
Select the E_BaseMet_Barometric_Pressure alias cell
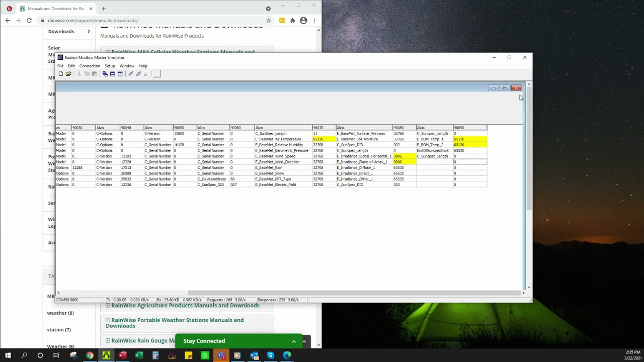283,150
